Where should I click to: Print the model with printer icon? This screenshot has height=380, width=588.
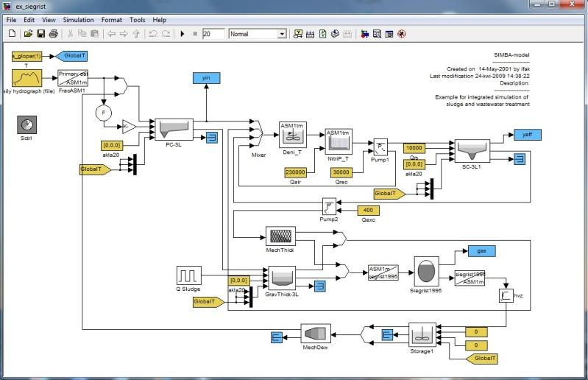click(53, 34)
